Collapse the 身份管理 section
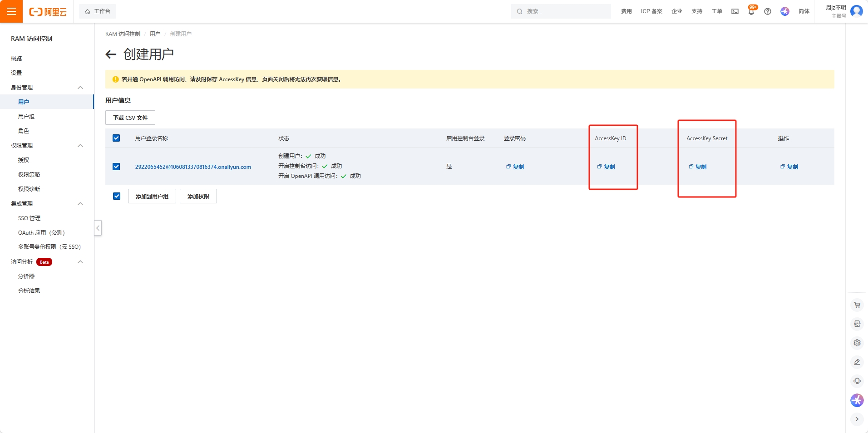The height and width of the screenshot is (433, 868). point(80,88)
